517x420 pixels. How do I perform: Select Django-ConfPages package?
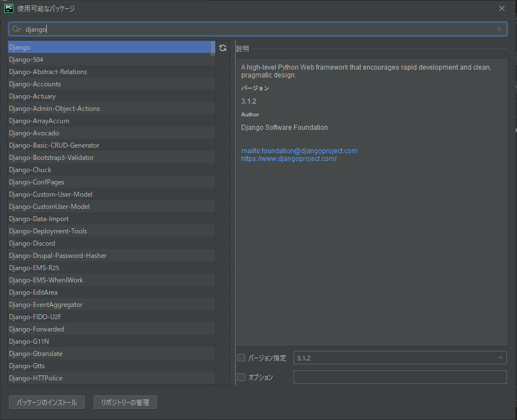111,182
